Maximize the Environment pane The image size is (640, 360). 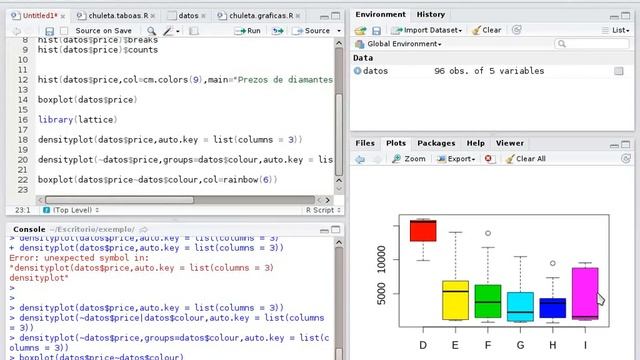click(625, 16)
